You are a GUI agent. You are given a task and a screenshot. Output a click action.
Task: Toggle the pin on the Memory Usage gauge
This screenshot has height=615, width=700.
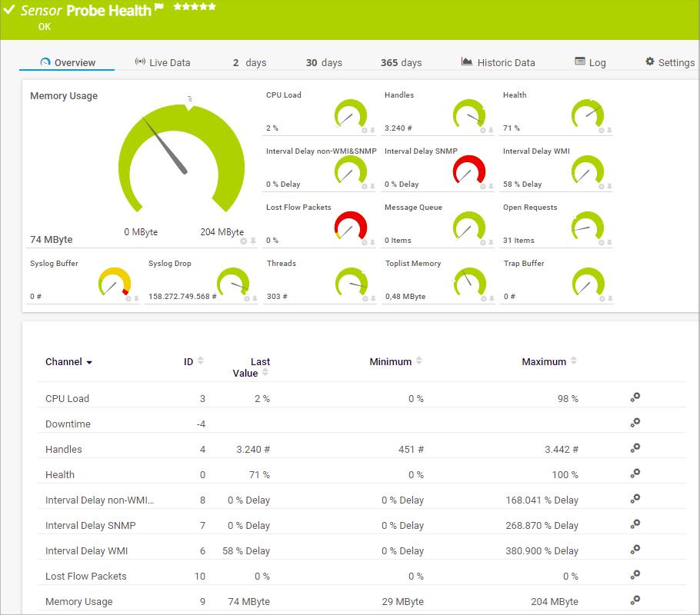[253, 241]
